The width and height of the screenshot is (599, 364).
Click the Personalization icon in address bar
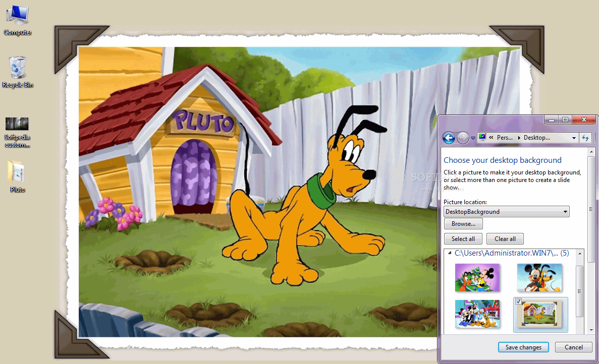coord(482,137)
